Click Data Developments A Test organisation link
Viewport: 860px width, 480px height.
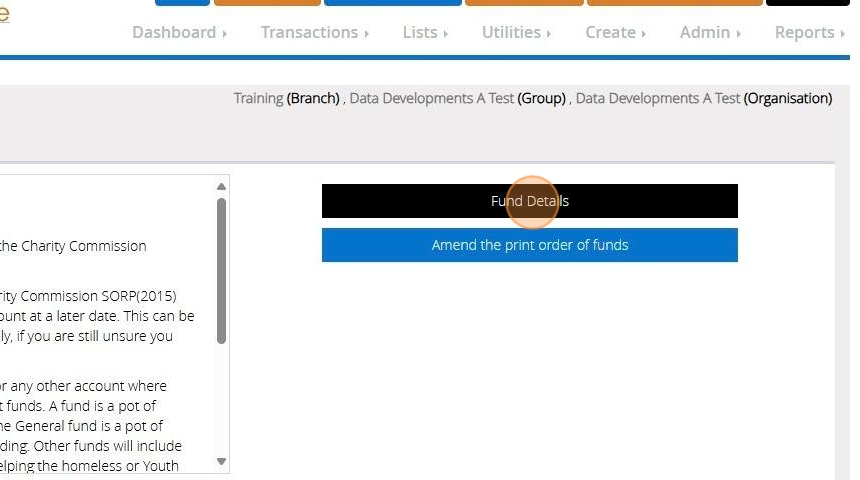[x=658, y=98]
